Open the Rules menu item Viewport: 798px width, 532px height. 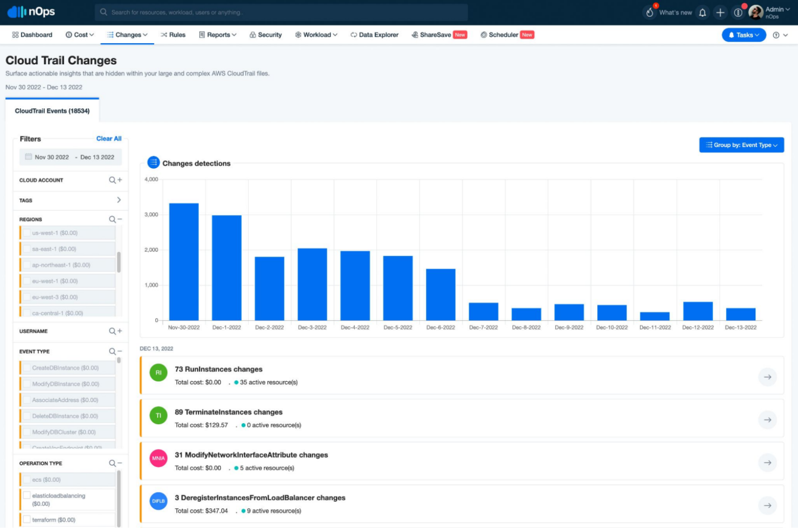tap(173, 35)
